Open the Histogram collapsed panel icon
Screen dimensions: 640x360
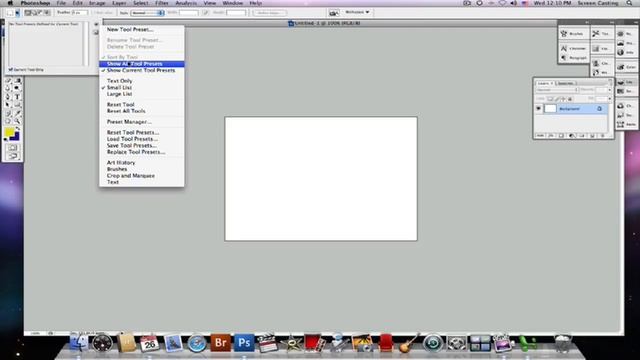point(620,43)
